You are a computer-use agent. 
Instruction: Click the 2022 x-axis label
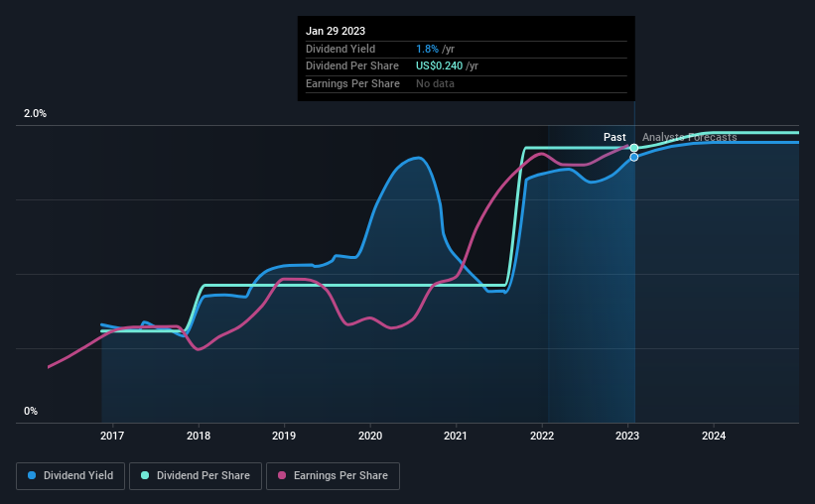(542, 436)
